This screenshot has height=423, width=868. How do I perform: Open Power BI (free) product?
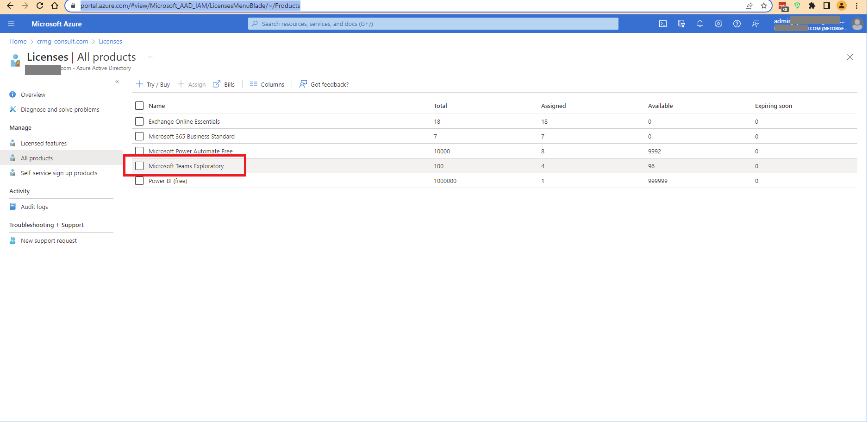click(x=168, y=181)
